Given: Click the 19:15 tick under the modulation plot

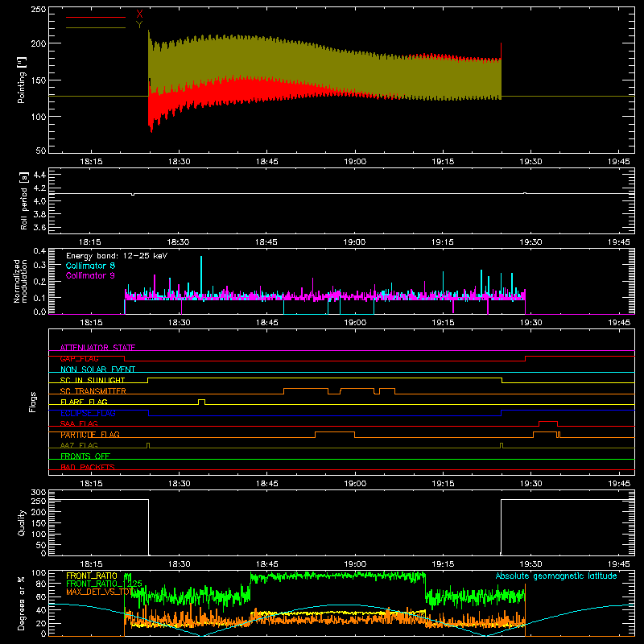Looking at the screenshot, I should (x=443, y=323).
